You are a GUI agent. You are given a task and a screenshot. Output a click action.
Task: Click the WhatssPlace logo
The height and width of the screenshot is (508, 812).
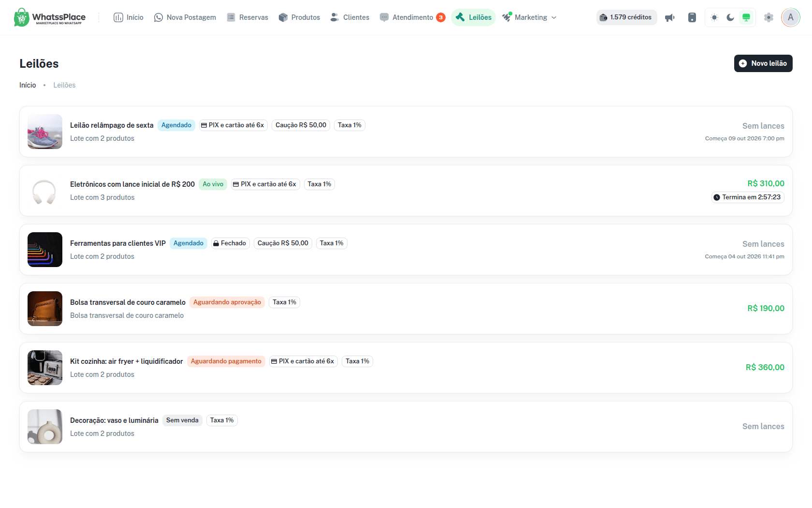tap(50, 17)
